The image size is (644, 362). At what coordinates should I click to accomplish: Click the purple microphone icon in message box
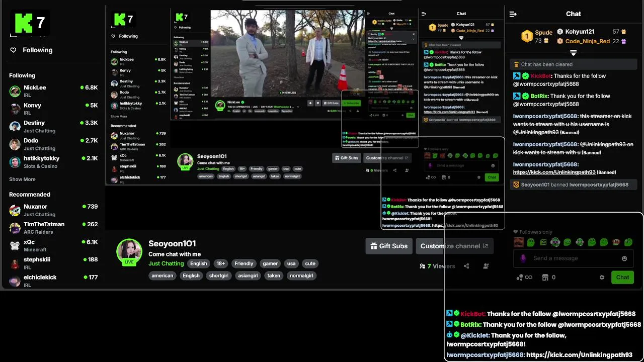523,258
